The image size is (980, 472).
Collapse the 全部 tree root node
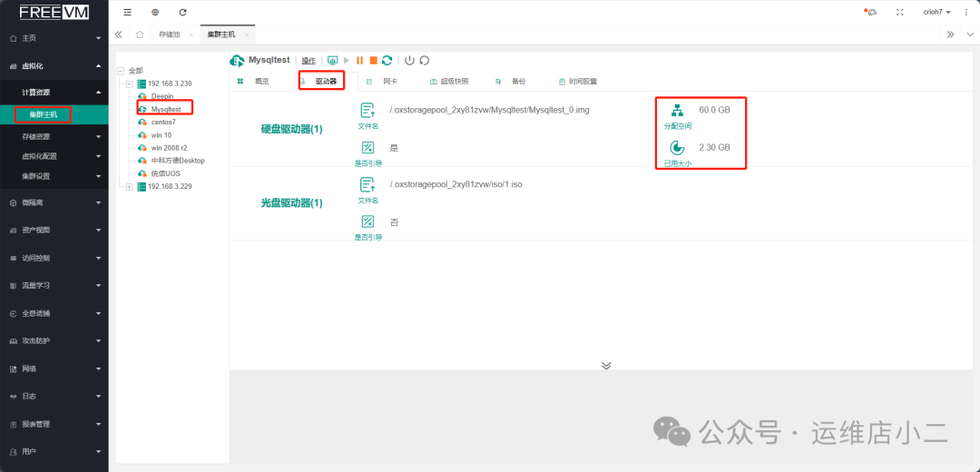tap(121, 72)
